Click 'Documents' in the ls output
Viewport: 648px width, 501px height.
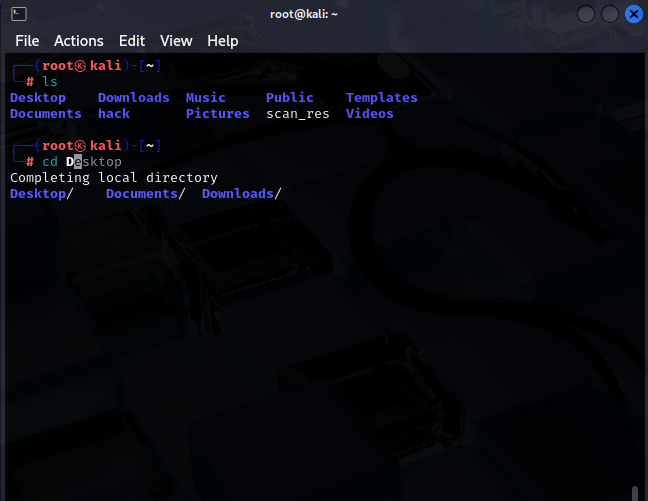[x=46, y=114]
